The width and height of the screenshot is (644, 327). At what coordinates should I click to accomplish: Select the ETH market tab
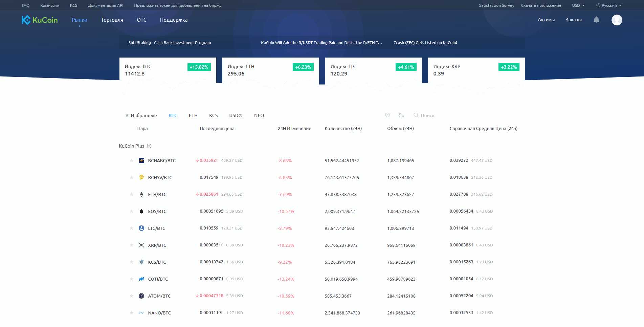(193, 115)
